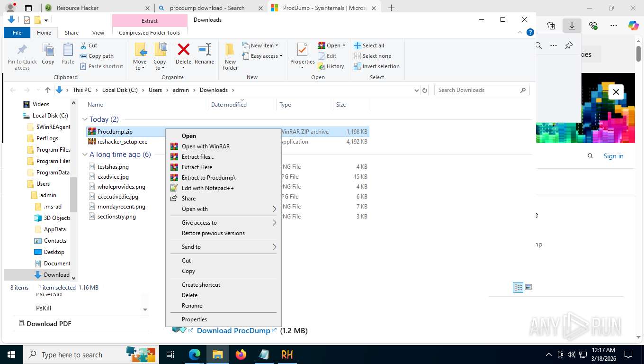The image size is (644, 364).
Task: Click Windows Start button
Action: tap(11, 355)
